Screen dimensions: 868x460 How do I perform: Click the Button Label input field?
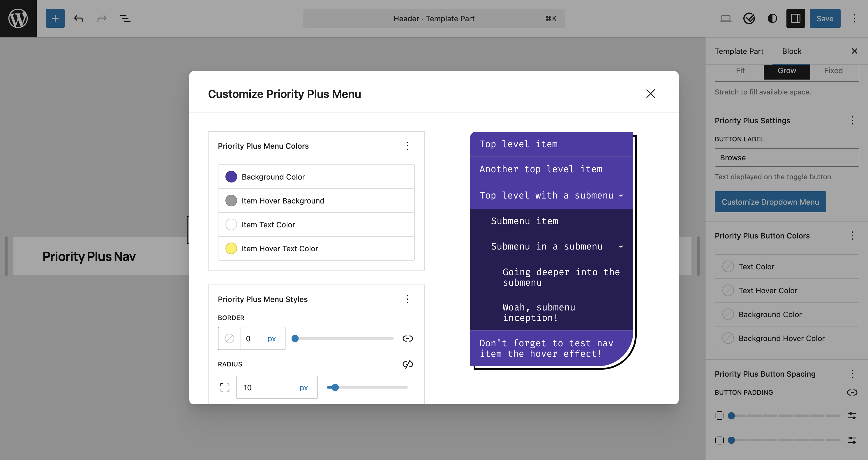(786, 157)
